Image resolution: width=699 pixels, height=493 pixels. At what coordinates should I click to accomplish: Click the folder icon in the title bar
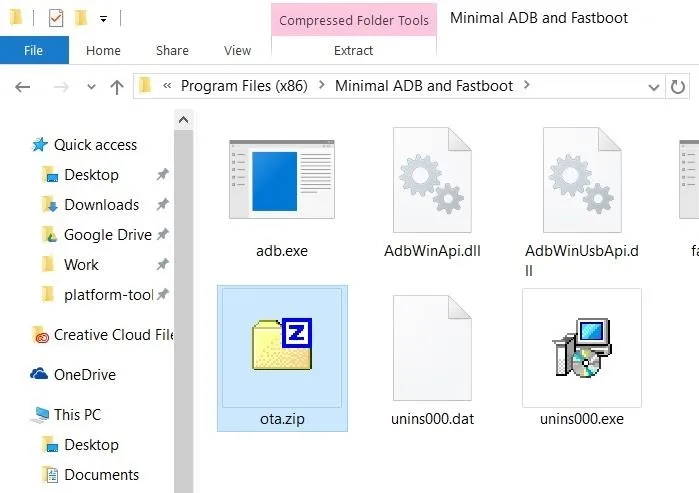16,18
